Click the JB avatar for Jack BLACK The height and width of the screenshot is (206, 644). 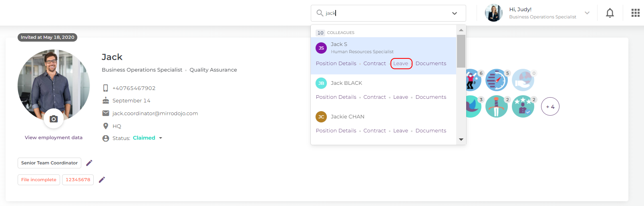tap(321, 83)
